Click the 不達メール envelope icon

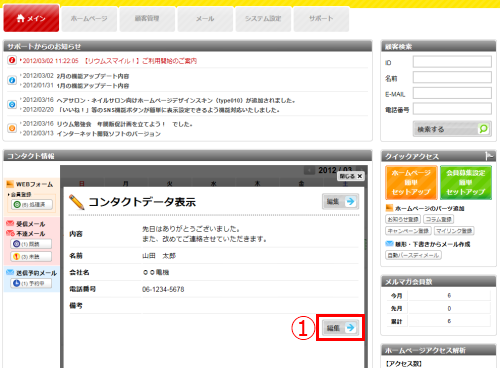10,233
